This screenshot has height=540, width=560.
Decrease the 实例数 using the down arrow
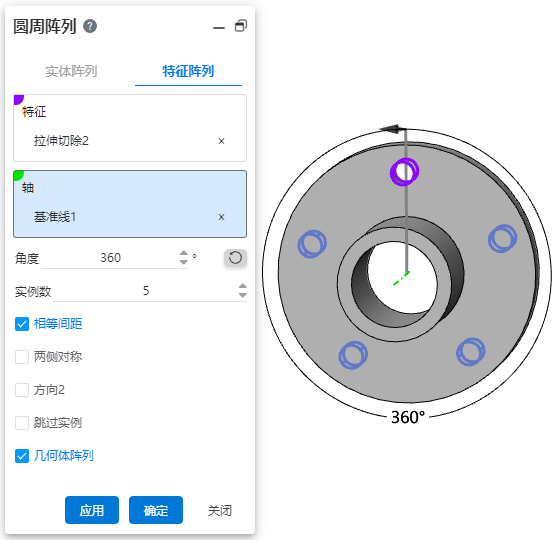click(x=242, y=295)
